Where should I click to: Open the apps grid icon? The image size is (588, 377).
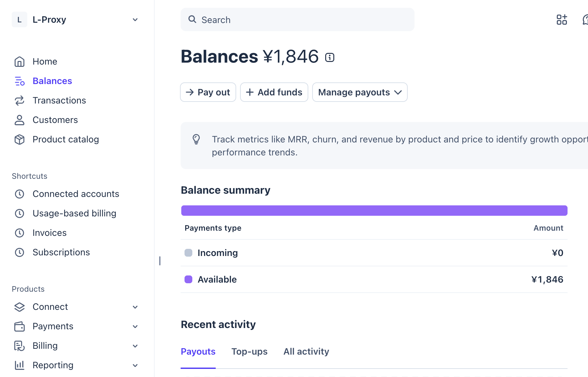pos(562,19)
